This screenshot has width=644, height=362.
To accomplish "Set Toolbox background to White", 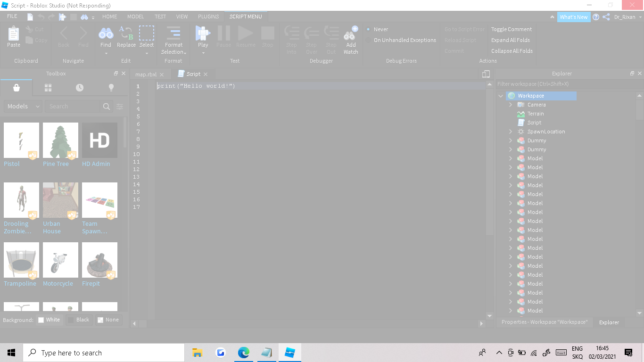I will pos(49,320).
